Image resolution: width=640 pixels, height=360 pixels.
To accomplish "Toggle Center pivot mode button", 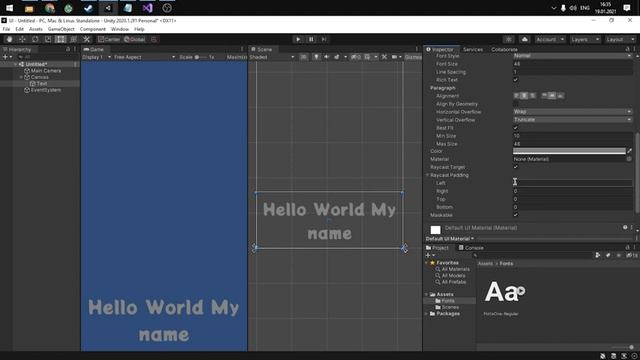I will point(109,39).
